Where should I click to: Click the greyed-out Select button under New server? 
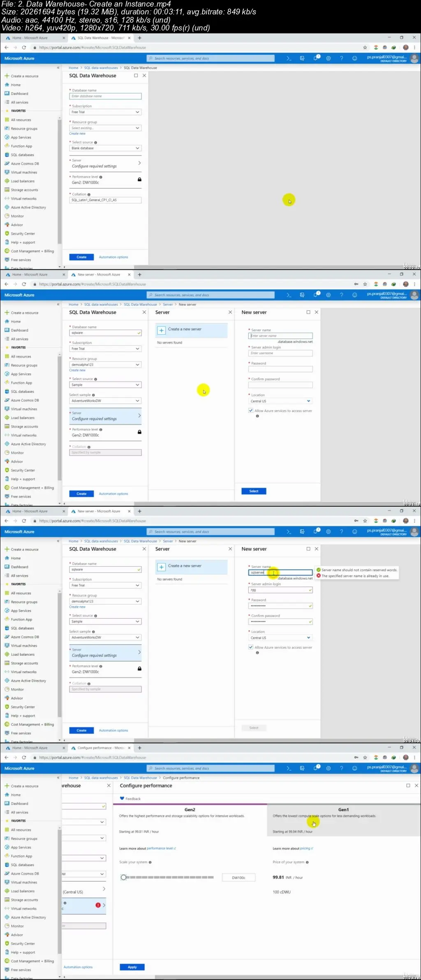click(x=254, y=728)
